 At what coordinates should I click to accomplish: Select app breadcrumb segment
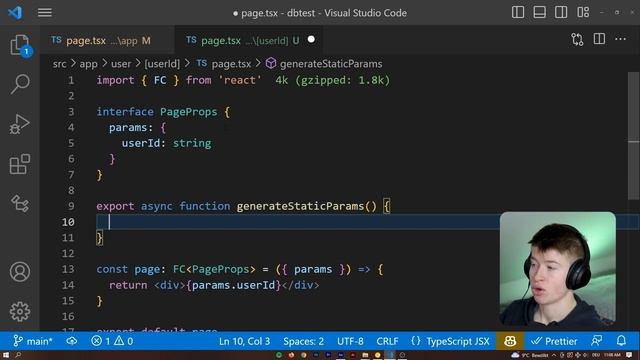[x=88, y=64]
